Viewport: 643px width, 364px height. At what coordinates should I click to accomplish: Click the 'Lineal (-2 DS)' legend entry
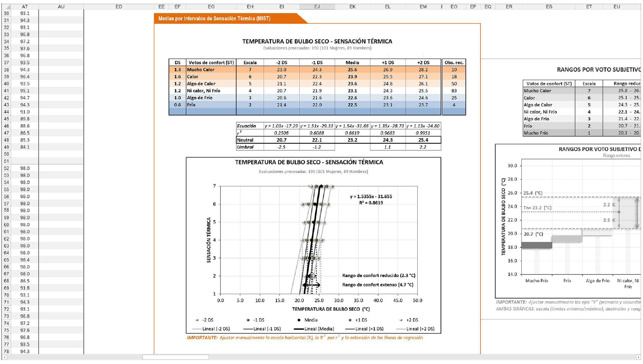[x=211, y=328]
